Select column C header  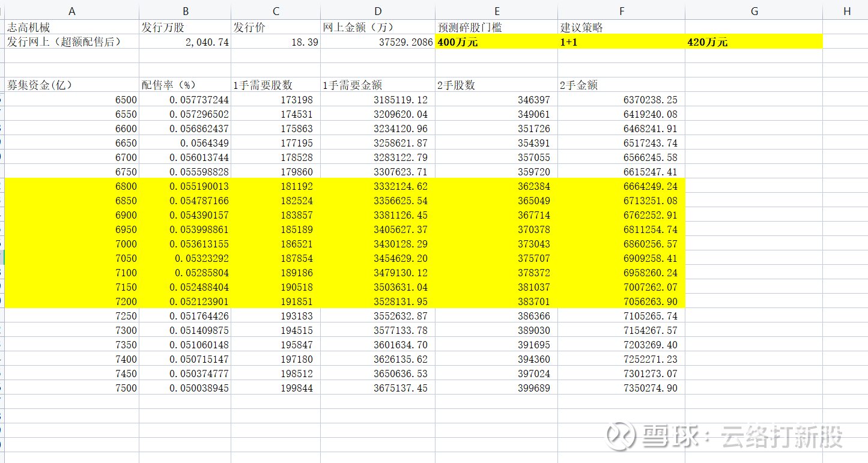[276, 11]
